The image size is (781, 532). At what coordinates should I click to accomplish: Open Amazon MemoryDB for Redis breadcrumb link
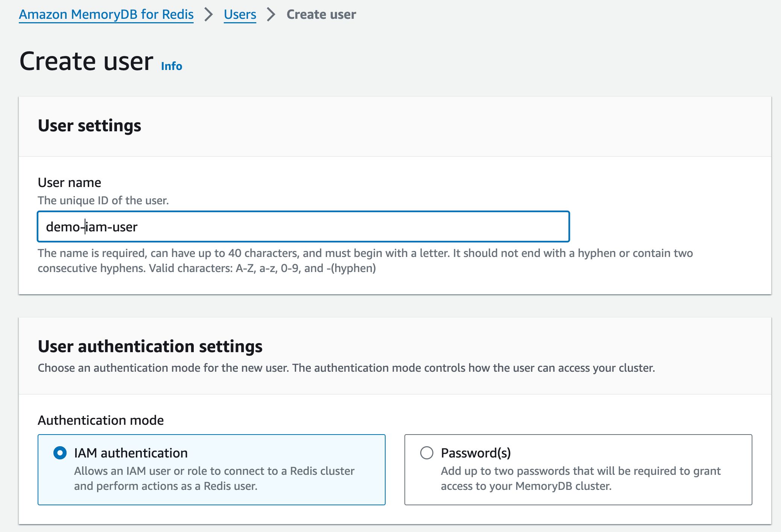pos(106,14)
